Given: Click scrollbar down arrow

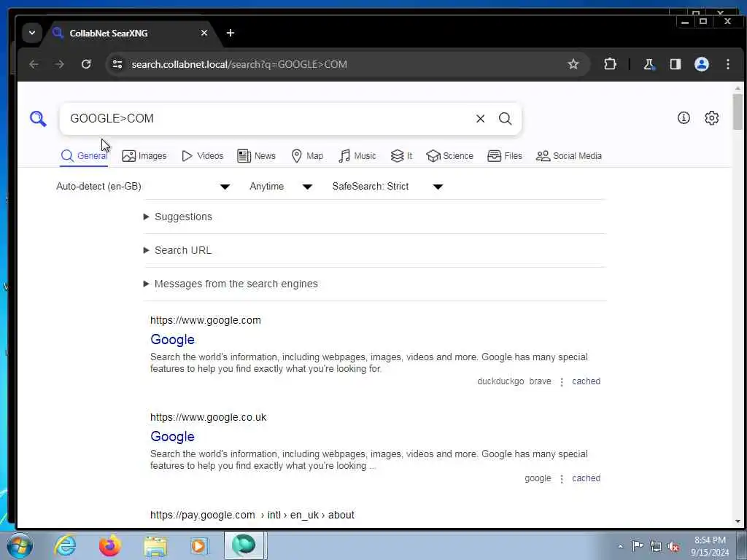Looking at the screenshot, I should [738, 521].
